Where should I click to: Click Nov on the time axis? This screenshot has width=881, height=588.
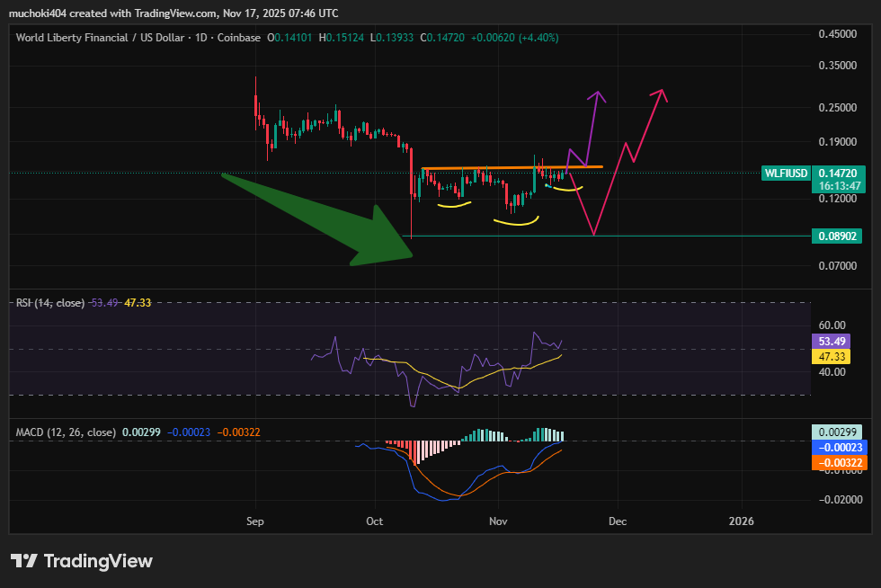tap(498, 521)
